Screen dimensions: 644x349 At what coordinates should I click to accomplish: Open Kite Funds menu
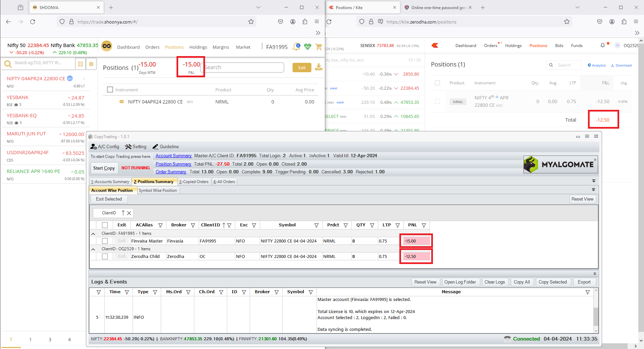[577, 46]
